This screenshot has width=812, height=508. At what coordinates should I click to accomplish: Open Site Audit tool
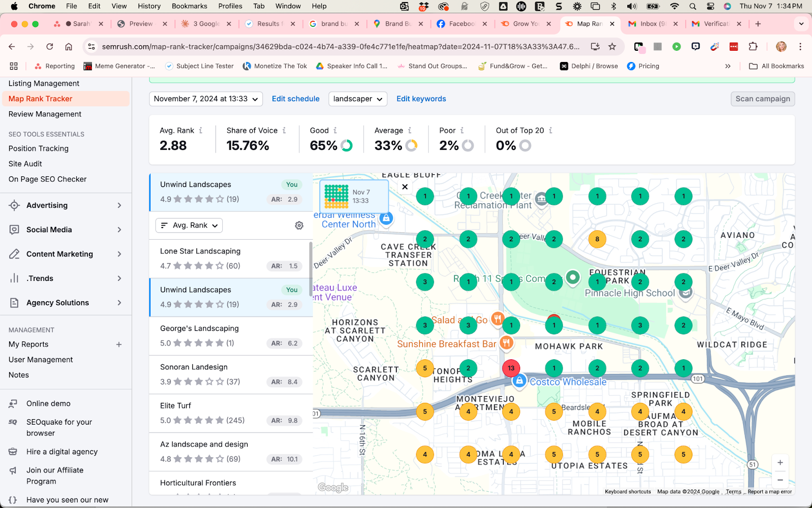25,164
